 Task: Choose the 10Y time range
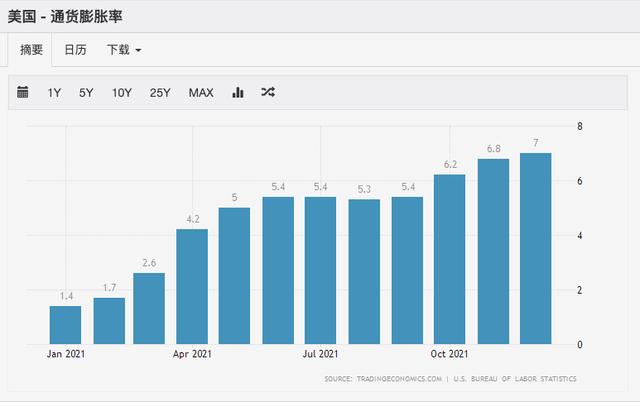(x=122, y=93)
